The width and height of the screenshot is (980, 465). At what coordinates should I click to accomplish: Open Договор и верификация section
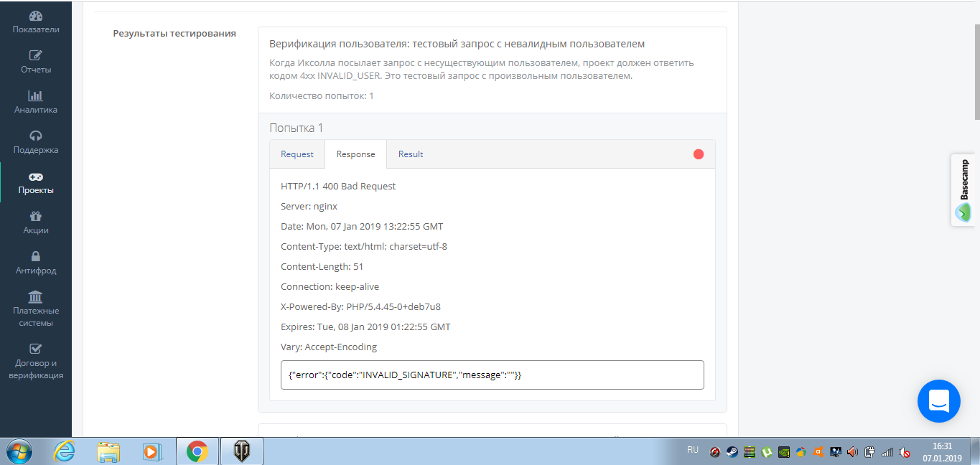(36, 349)
